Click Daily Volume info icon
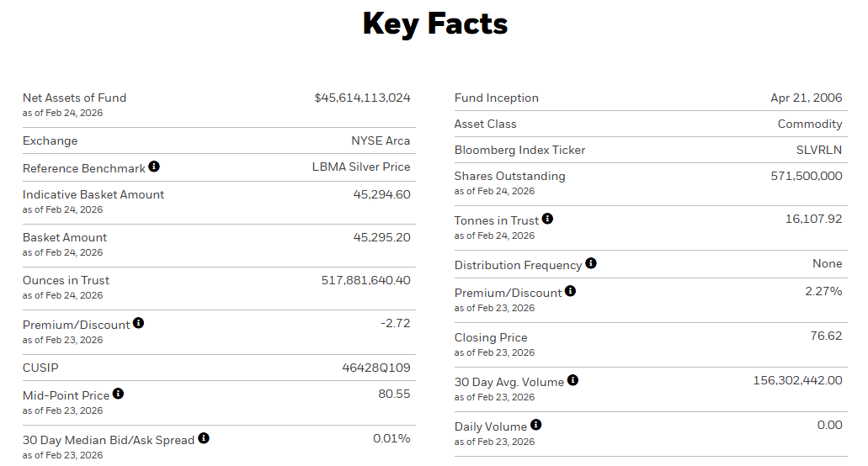Image resolution: width=868 pixels, height=466 pixels. tap(536, 425)
